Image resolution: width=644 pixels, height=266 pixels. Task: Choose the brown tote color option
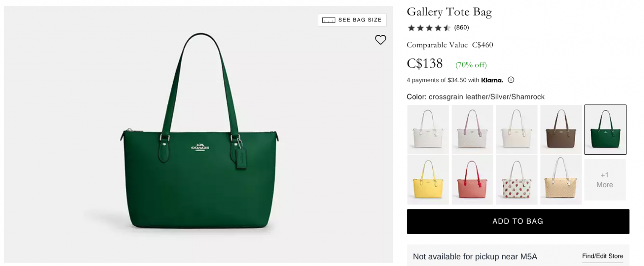[x=561, y=129]
